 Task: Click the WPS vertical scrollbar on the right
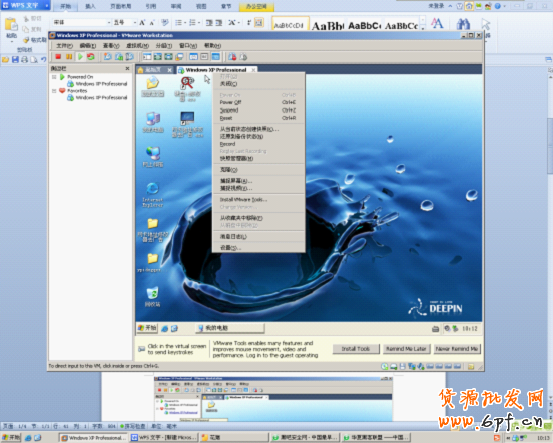(x=550, y=146)
